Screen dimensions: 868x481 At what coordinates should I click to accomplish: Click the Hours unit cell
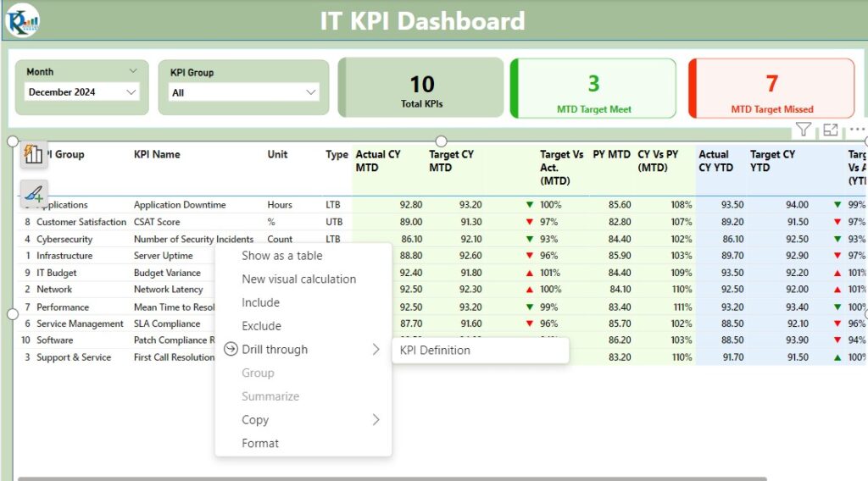[x=280, y=205]
